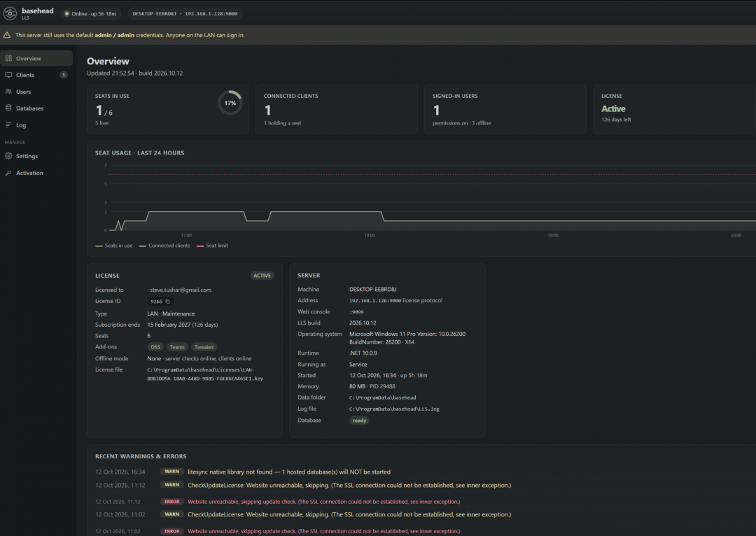Toggle the Seats in use legend entry
The height and width of the screenshot is (536, 756).
click(x=114, y=246)
